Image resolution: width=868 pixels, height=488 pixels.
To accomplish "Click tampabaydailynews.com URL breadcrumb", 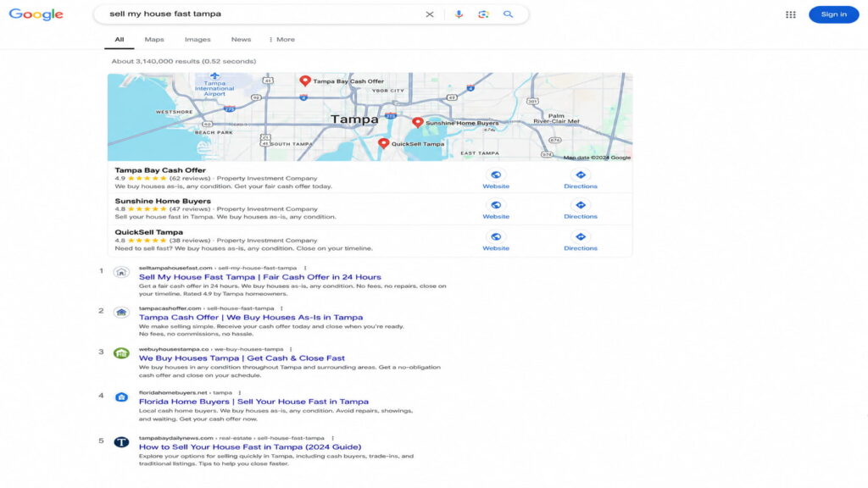I will click(x=231, y=438).
